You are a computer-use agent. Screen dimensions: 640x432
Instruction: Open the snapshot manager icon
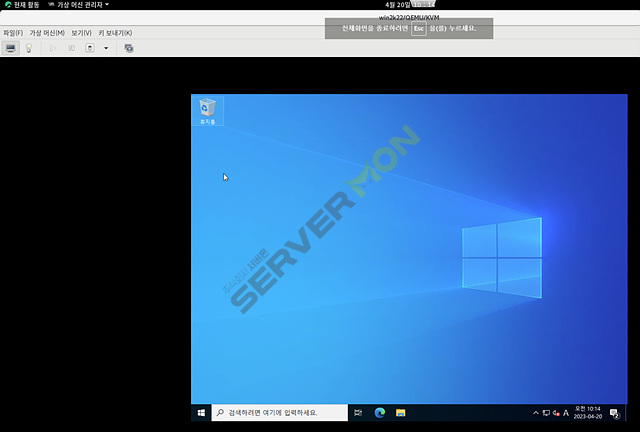[x=129, y=48]
